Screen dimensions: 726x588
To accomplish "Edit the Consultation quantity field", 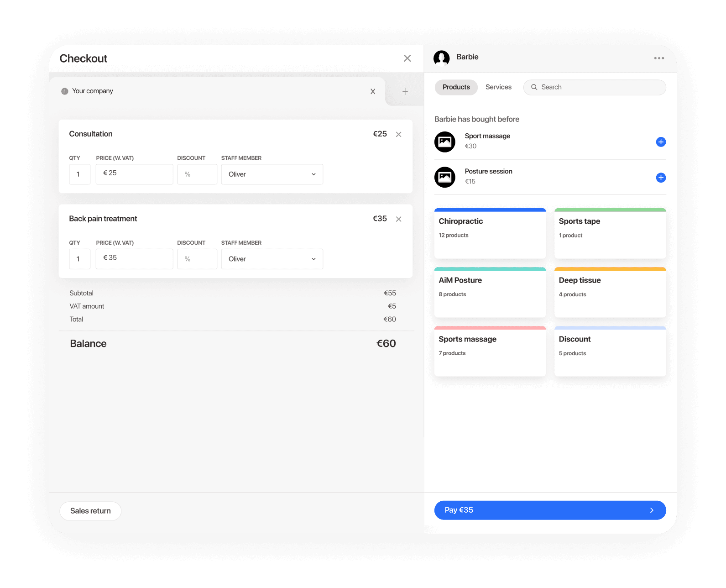I will [79, 174].
